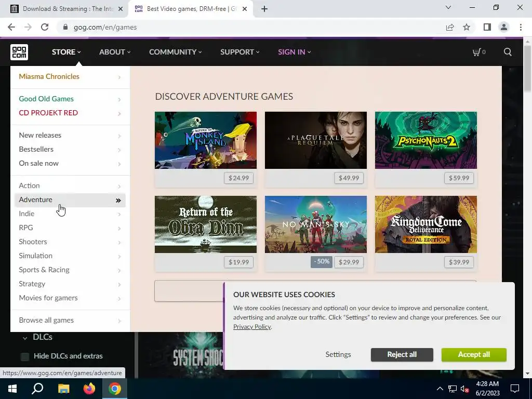Screen dimensions: 532x399
Task: Check Hide DLCs and extras checkbox
Action: point(25,356)
